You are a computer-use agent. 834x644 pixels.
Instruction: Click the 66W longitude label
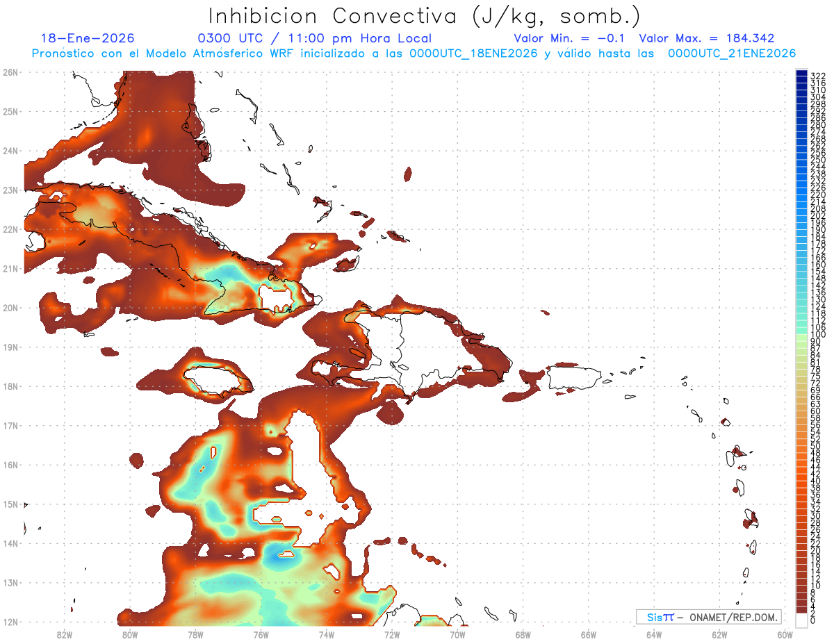click(589, 634)
